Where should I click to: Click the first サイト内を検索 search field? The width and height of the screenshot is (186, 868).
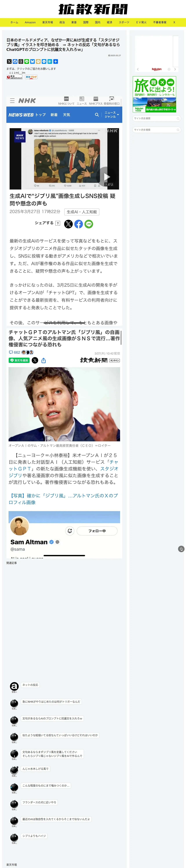157,118
